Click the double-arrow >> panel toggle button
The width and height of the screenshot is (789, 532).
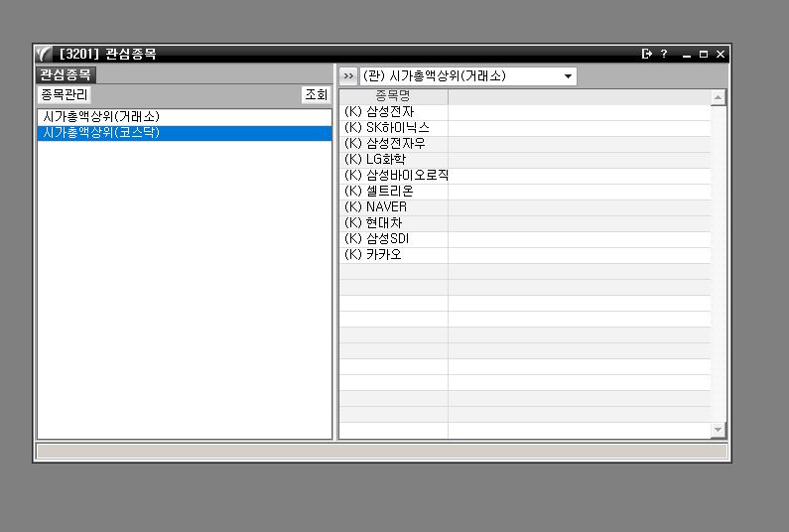[347, 76]
